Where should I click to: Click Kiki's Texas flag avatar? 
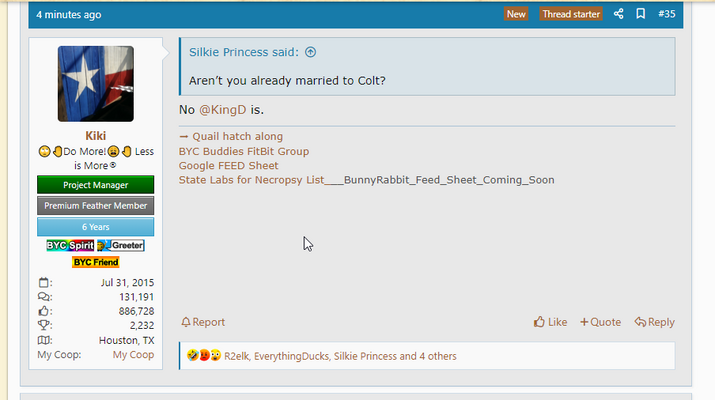pyautogui.click(x=96, y=83)
